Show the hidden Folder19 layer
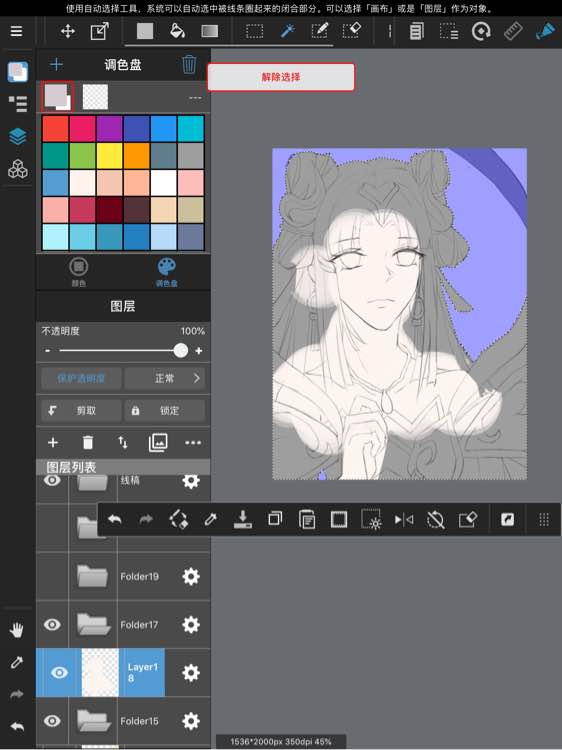Viewport: 562px width, 750px height. [52, 576]
